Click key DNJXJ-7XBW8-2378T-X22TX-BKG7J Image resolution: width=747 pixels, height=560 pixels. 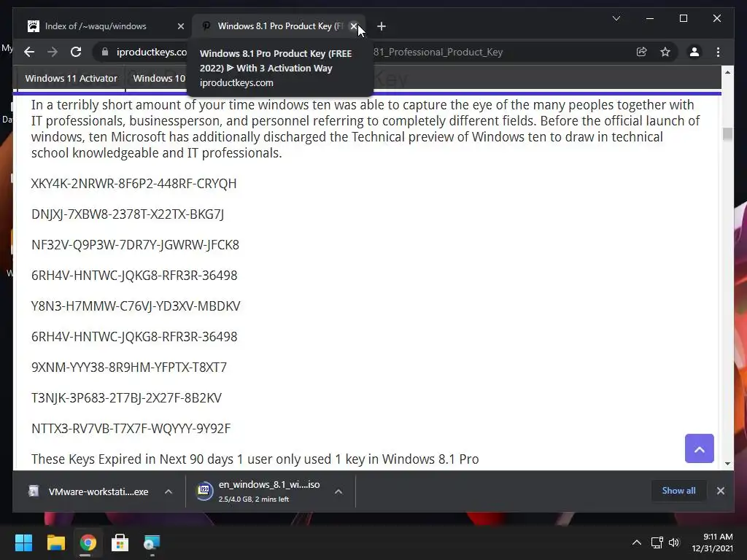tap(128, 214)
